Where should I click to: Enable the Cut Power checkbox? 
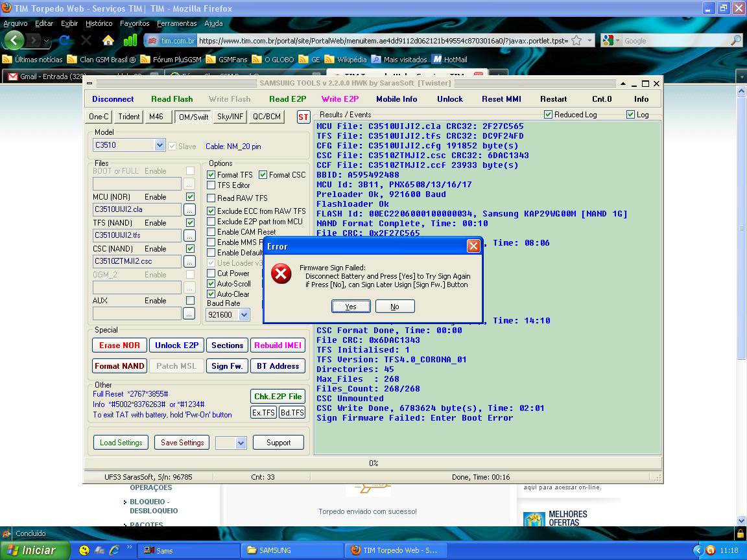[211, 274]
